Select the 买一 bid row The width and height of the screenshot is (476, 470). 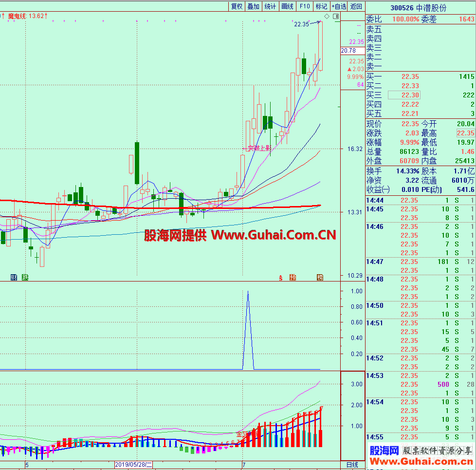click(x=421, y=76)
